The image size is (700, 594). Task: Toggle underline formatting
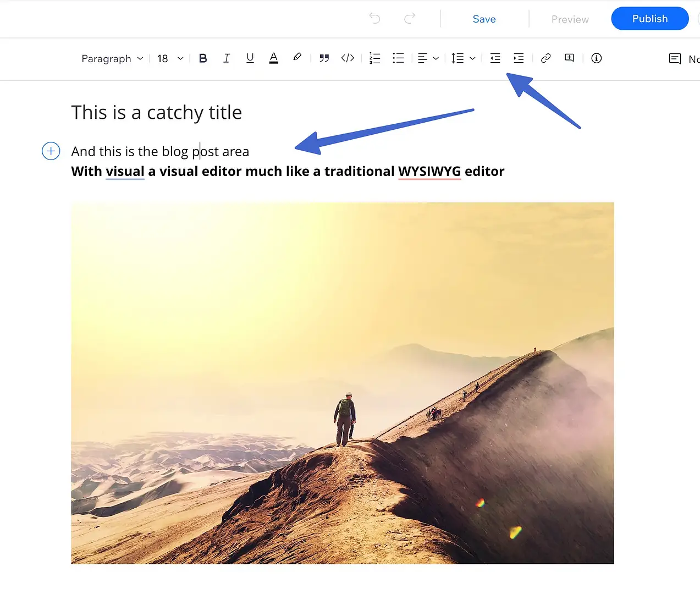tap(250, 58)
